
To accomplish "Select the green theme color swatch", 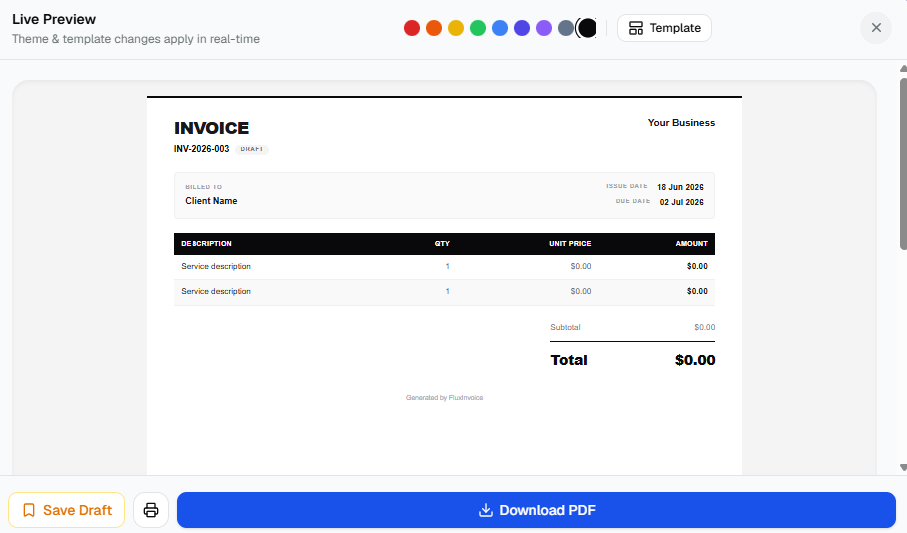I will (x=478, y=28).
